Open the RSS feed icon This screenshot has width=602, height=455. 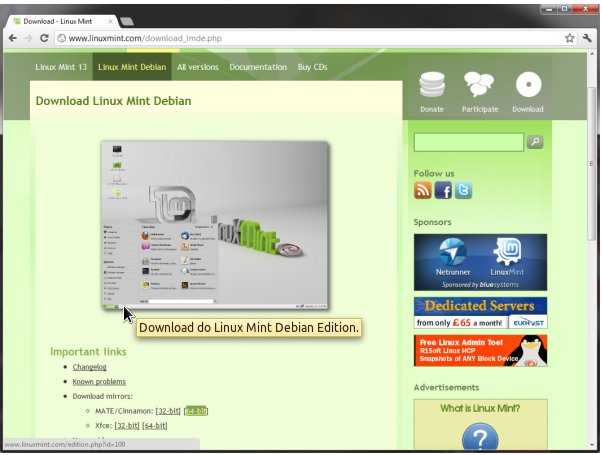[x=423, y=190]
